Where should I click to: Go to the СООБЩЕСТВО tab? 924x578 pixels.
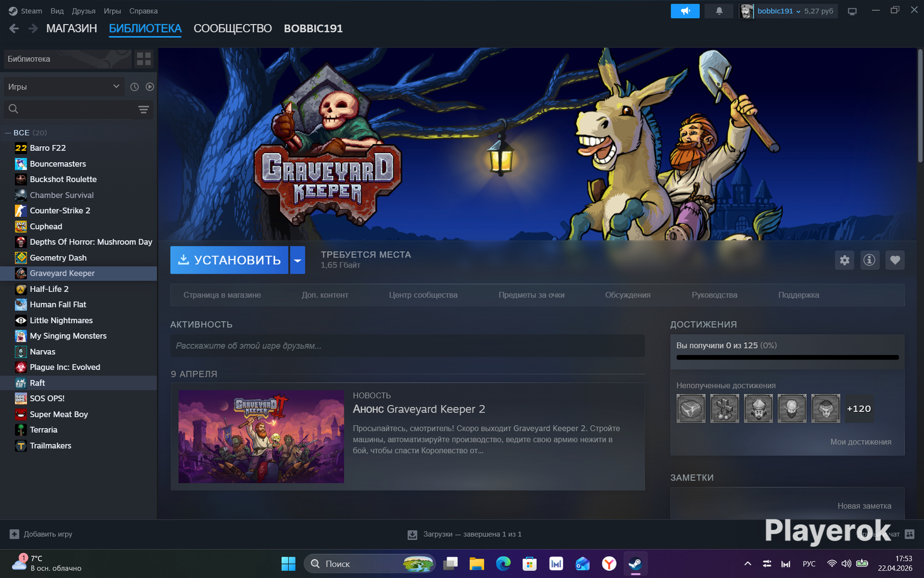[233, 28]
